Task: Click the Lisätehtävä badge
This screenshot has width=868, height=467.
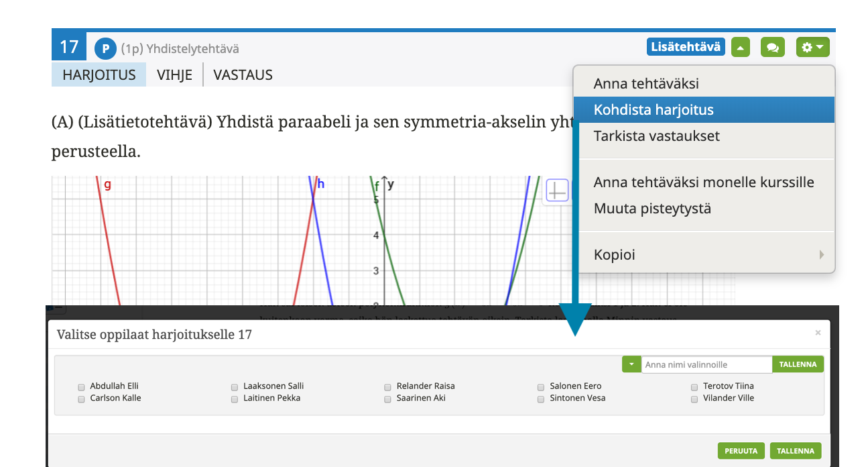Action: [x=686, y=47]
